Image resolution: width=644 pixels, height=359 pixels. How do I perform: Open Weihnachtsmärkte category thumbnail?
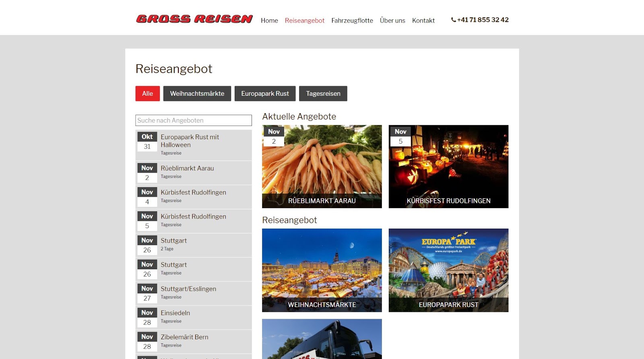point(322,270)
